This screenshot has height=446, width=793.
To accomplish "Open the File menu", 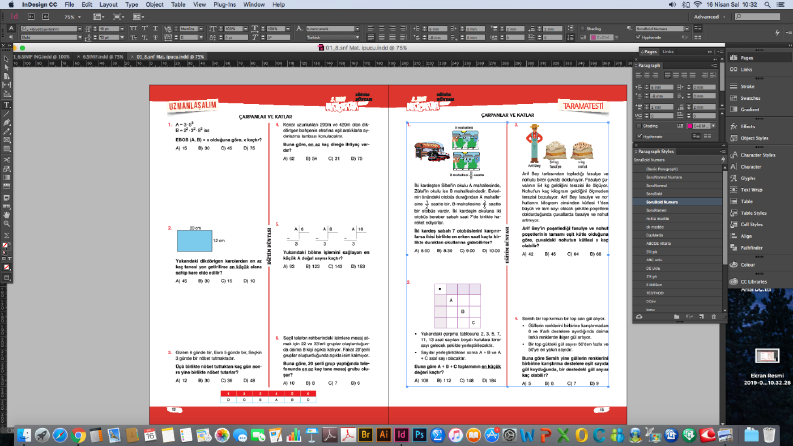I will pyautogui.click(x=69, y=5).
